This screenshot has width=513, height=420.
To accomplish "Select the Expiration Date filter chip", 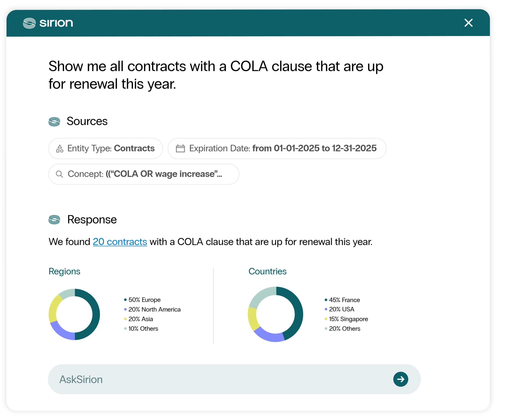I will [277, 148].
